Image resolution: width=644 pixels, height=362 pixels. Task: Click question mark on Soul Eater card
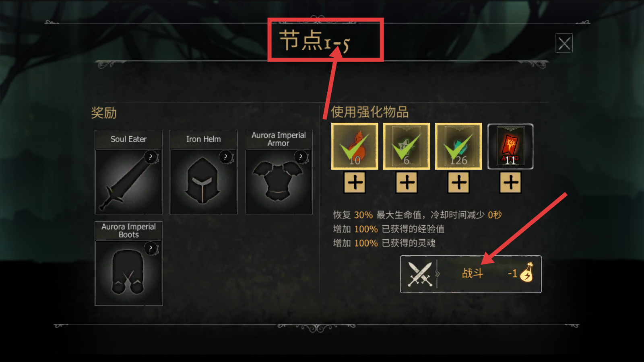pyautogui.click(x=151, y=157)
